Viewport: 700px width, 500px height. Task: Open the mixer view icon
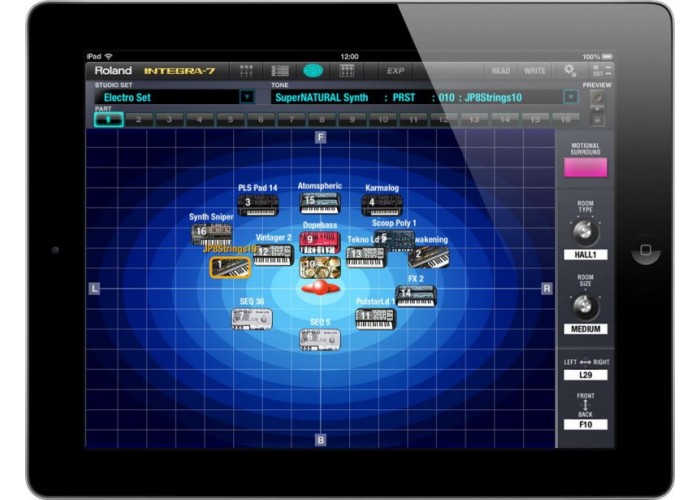[246, 71]
